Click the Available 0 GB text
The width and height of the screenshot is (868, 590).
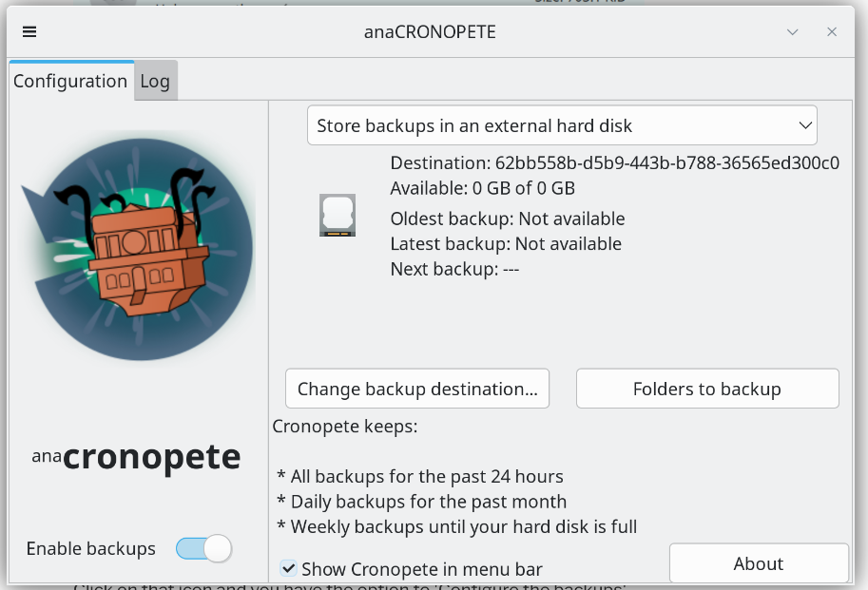click(483, 188)
